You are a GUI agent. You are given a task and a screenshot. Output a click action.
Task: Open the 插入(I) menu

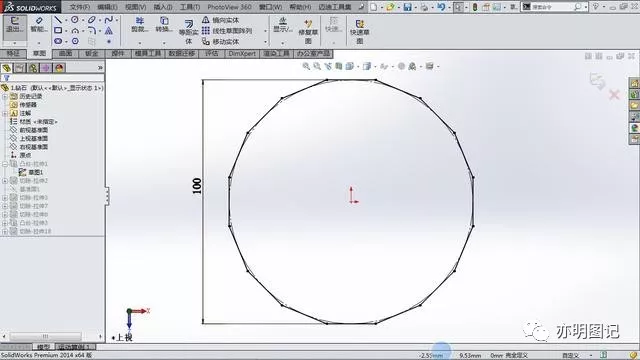point(163,7)
